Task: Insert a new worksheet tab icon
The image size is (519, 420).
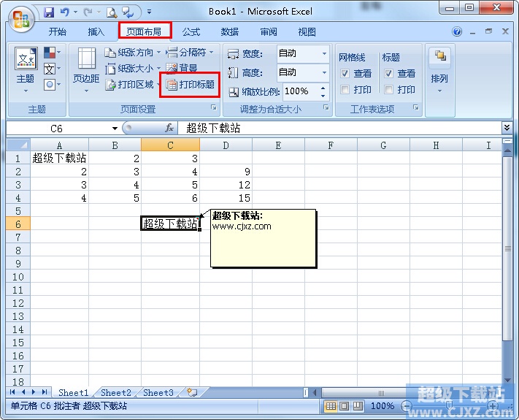Action: (192, 392)
